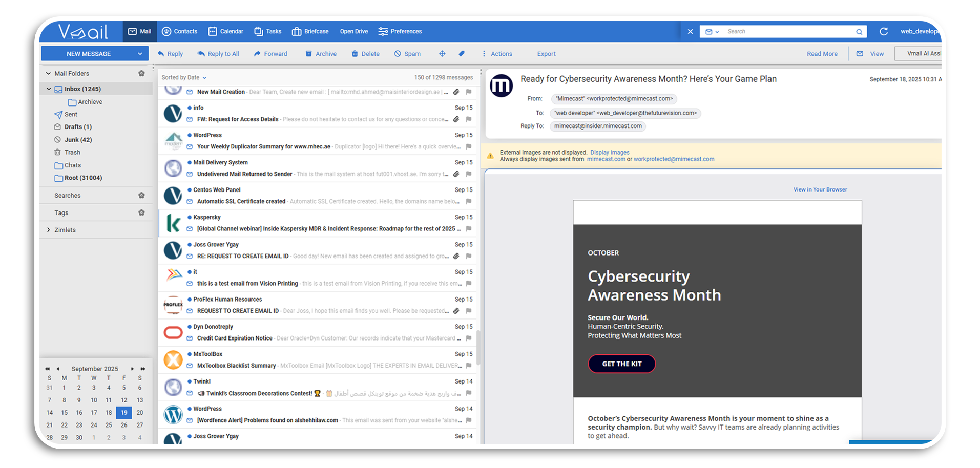The width and height of the screenshot is (980, 468).
Task: Open the New Message dropdown arrow
Action: (140, 54)
